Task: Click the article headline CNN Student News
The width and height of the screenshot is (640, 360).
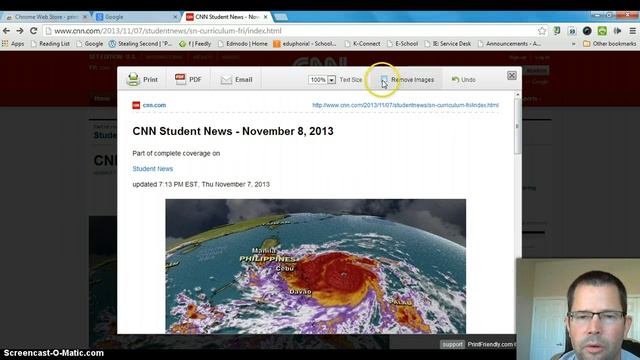Action: 233,131
